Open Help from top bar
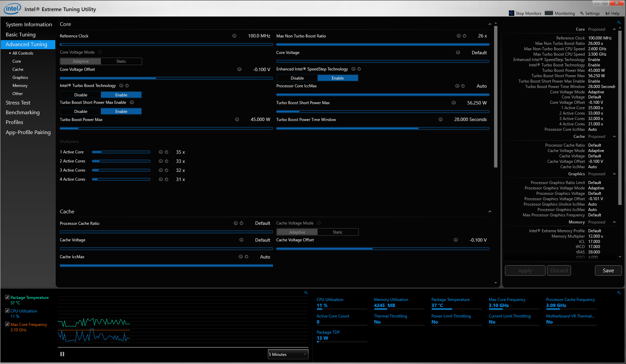Screen dimensions: 626x364 coord(613,13)
